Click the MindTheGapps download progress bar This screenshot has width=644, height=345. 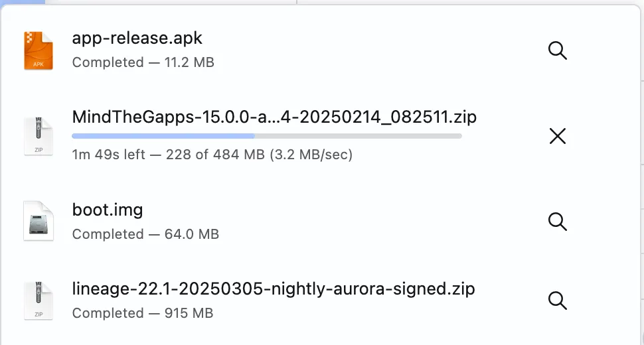click(266, 136)
